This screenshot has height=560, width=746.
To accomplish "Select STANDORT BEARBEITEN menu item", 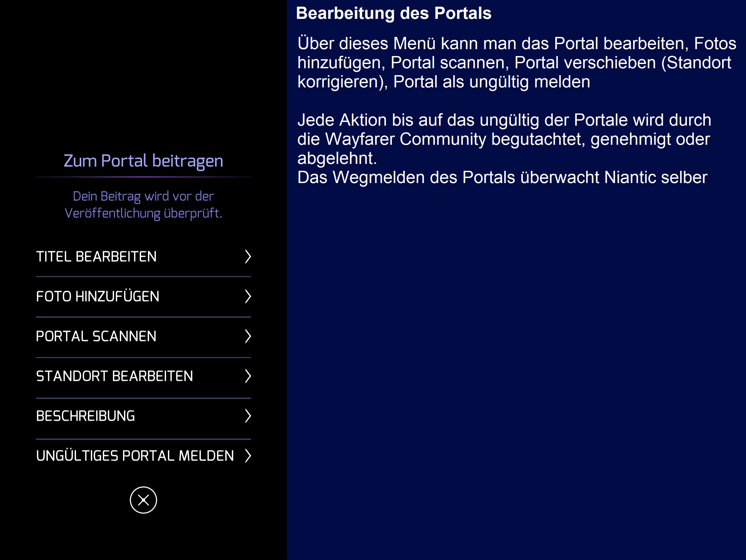I will tap(143, 376).
